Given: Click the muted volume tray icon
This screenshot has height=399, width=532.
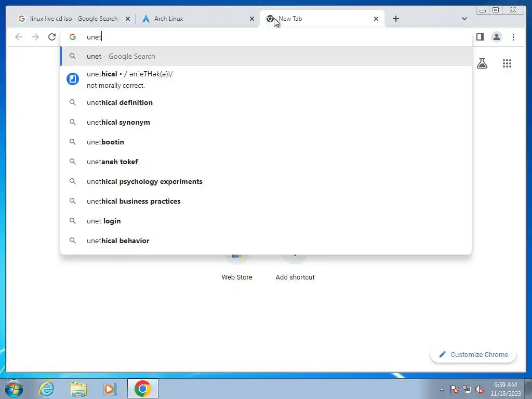Looking at the screenshot, I should click(x=480, y=389).
